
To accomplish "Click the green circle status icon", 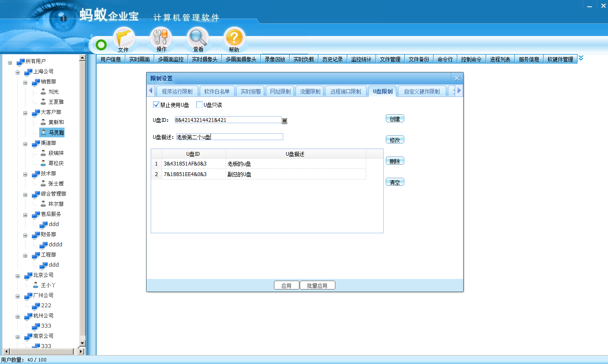I will pos(101,45).
